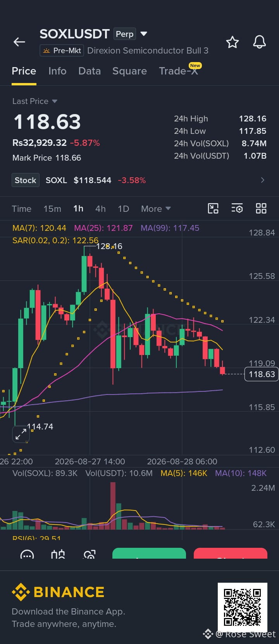Tap the Binance QR code

[243, 607]
